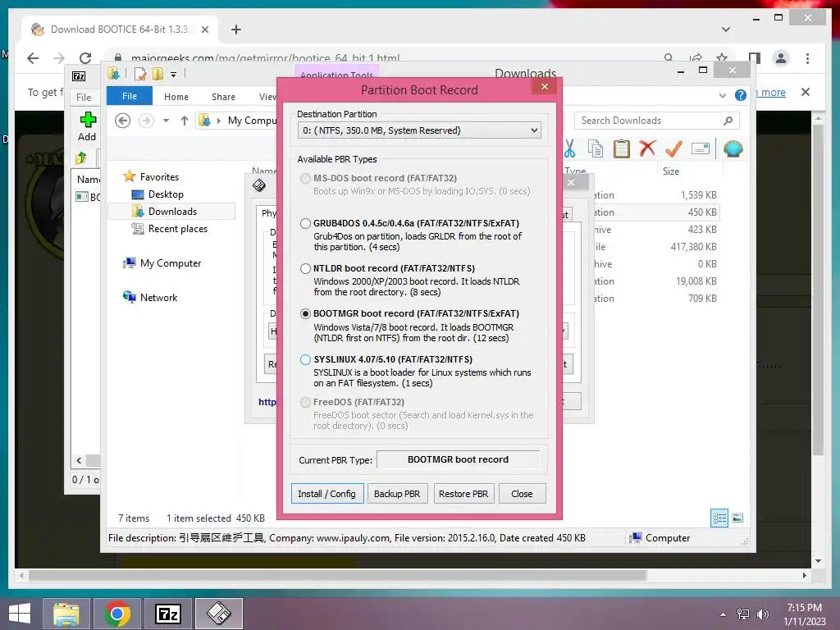Click the Cut scissors icon in Explorer ribbon

(569, 149)
